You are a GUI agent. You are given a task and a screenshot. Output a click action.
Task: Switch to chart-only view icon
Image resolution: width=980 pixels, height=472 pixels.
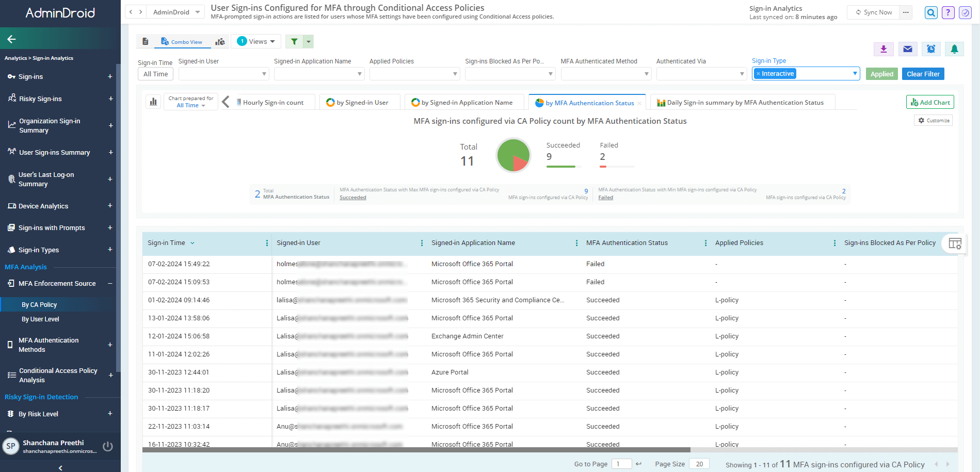[220, 42]
